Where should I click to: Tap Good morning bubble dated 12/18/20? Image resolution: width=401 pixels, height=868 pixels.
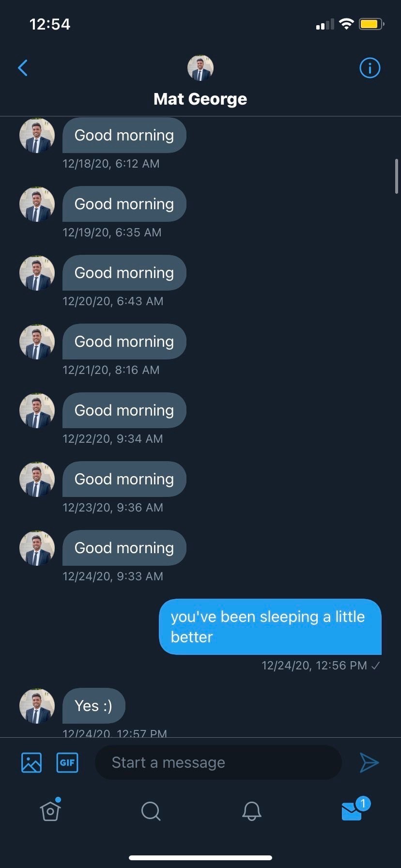click(x=124, y=135)
